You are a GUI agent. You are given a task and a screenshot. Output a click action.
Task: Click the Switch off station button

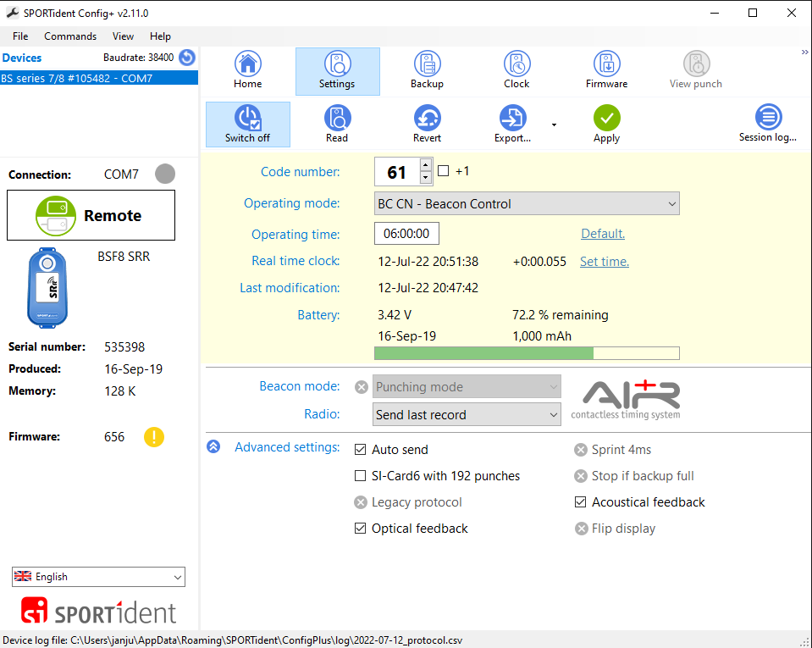[x=247, y=124]
